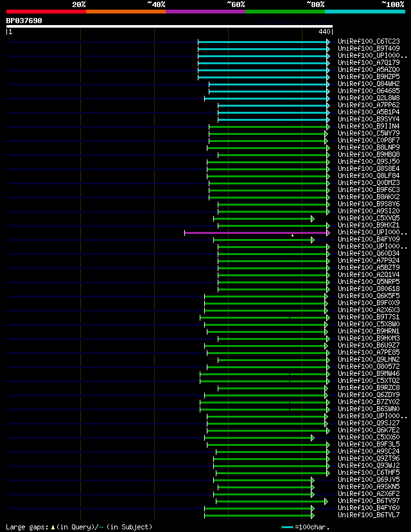
Task: Open hit UniRef100_Q9LHN2
Action: click(369, 359)
